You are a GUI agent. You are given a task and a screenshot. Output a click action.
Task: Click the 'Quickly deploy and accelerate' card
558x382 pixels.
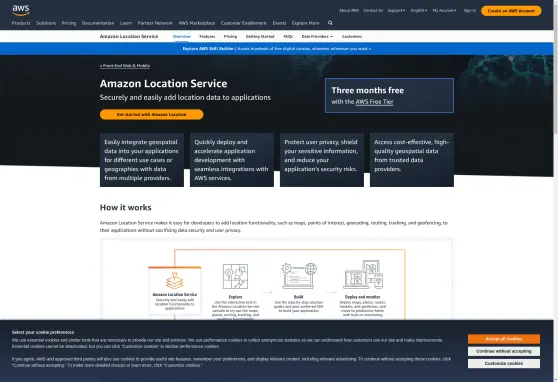232,160
